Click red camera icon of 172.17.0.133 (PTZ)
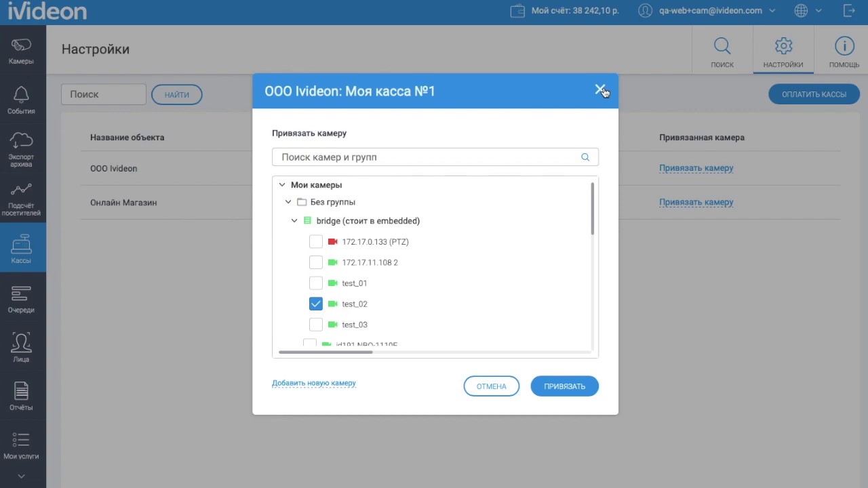This screenshot has height=488, width=868. click(332, 242)
